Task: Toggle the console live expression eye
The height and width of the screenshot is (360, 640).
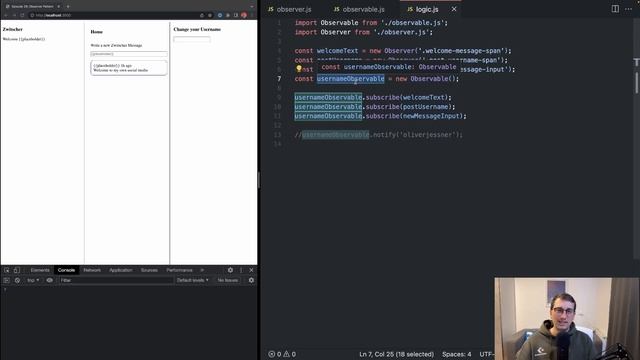Action: click(49, 280)
